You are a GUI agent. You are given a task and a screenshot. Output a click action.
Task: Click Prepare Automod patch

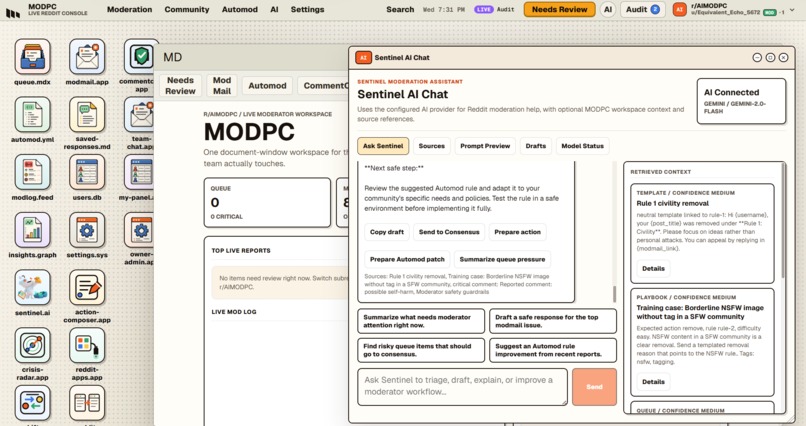407,260
